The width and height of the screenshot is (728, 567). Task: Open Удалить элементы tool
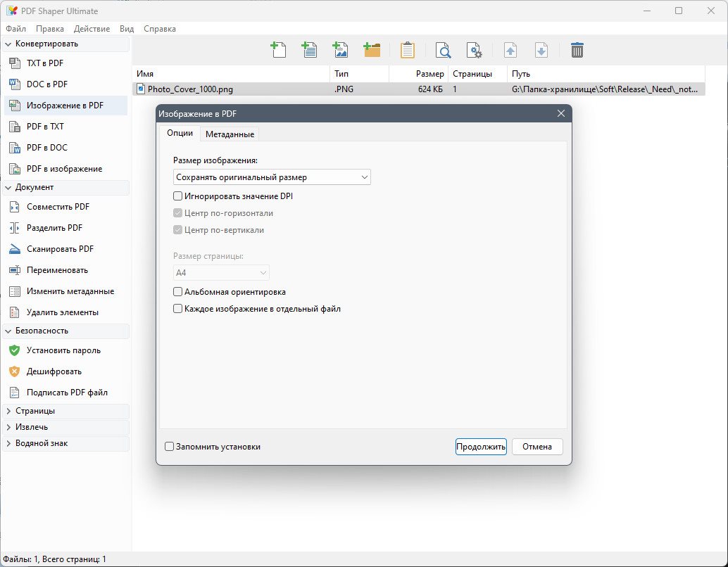(x=66, y=312)
